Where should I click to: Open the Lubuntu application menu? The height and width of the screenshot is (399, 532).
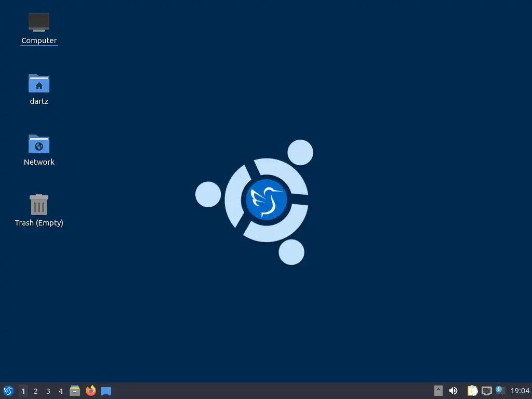(8, 391)
